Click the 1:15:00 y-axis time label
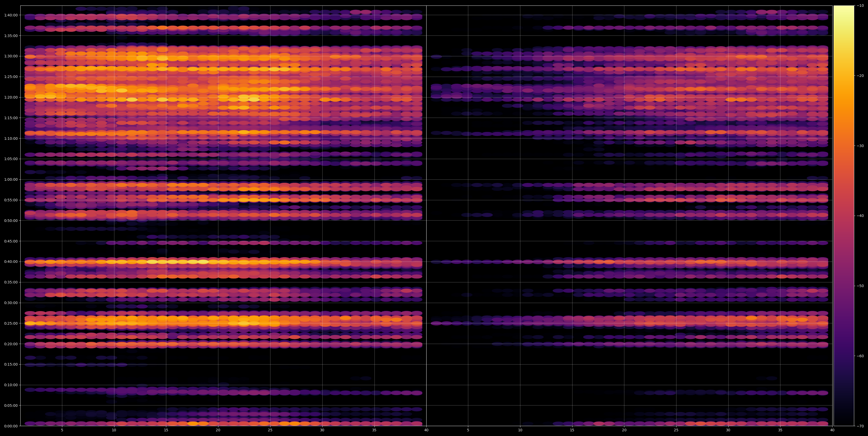Image resolution: width=868 pixels, height=436 pixels. pos(11,118)
